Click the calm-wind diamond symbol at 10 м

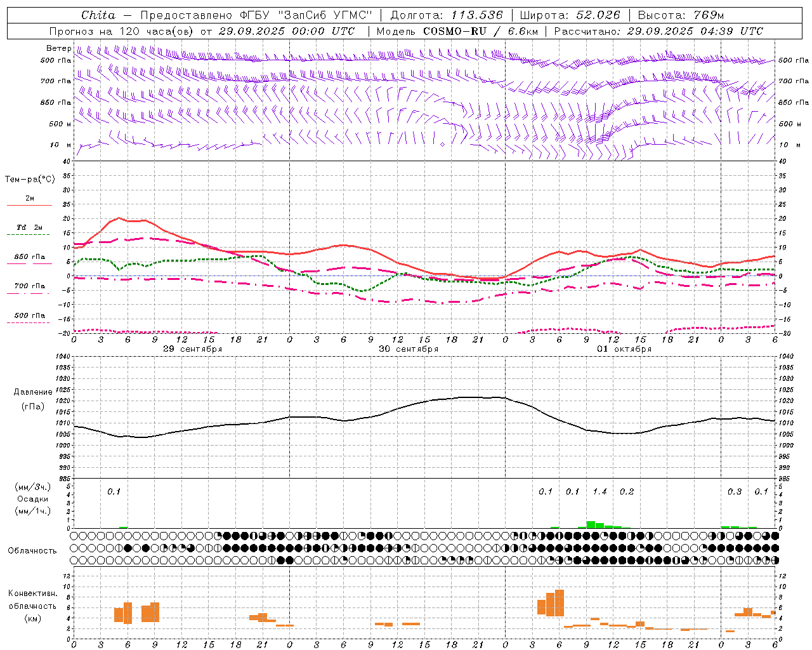point(442,145)
